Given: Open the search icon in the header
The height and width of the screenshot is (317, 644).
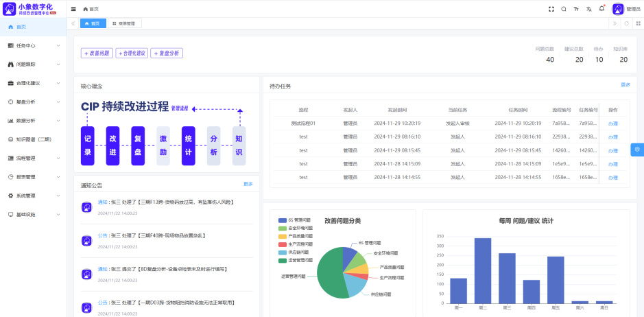Looking at the screenshot, I should coord(564,9).
